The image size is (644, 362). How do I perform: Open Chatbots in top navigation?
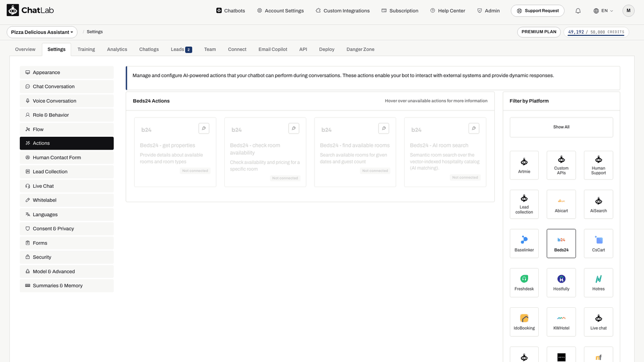pyautogui.click(x=231, y=11)
